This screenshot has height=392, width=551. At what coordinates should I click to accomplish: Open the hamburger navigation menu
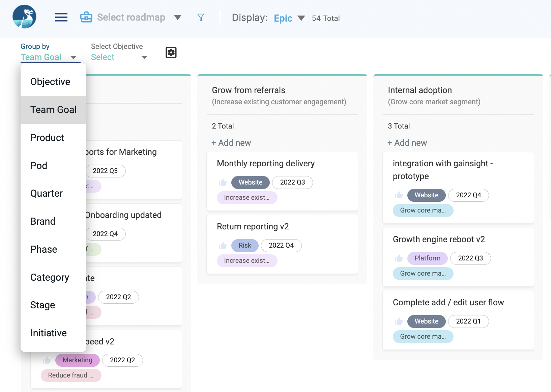(x=61, y=17)
